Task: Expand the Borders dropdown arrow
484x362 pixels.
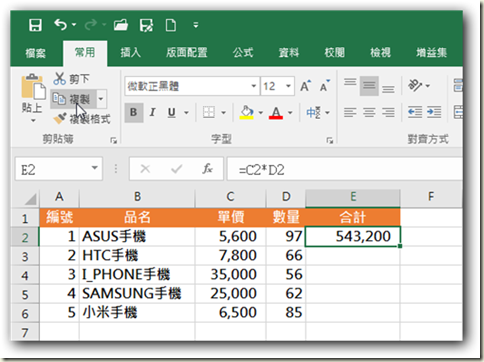Action: click(x=224, y=113)
